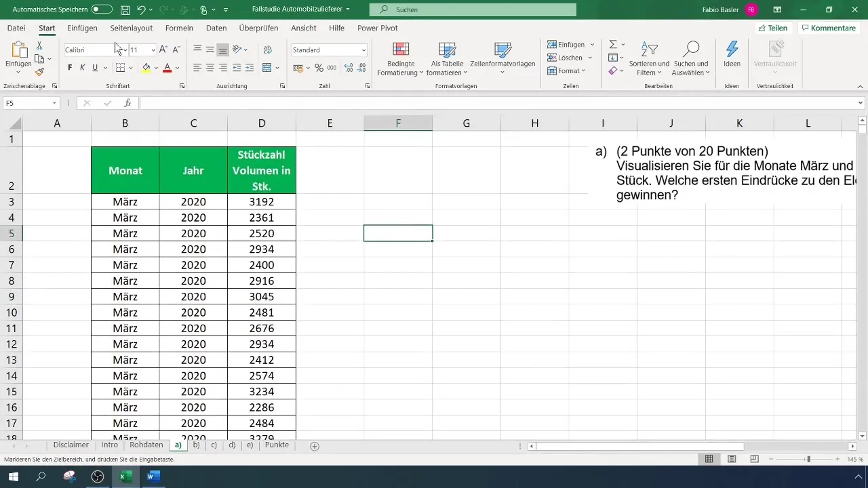Increase font size with A-up icon
The width and height of the screenshot is (868, 488).
[163, 50]
